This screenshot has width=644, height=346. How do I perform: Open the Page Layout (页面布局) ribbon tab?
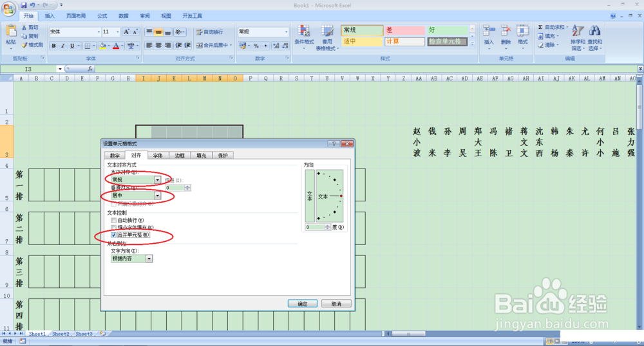pyautogui.click(x=76, y=16)
